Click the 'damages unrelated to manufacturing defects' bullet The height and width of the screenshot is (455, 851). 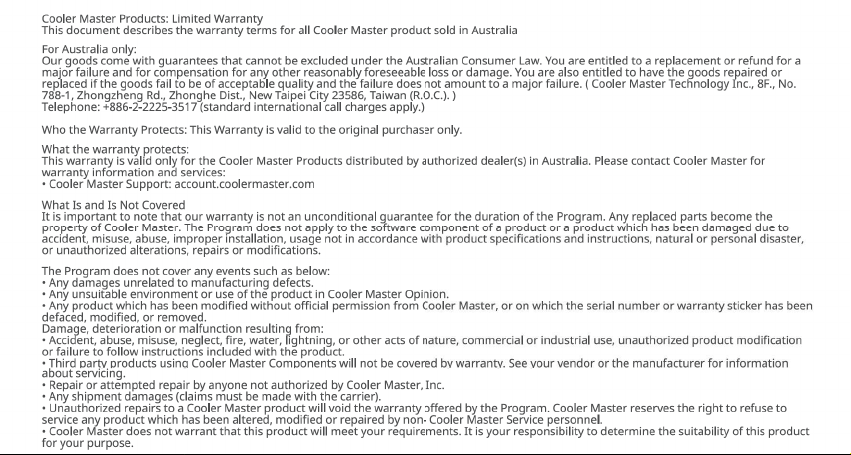[x=177, y=283]
